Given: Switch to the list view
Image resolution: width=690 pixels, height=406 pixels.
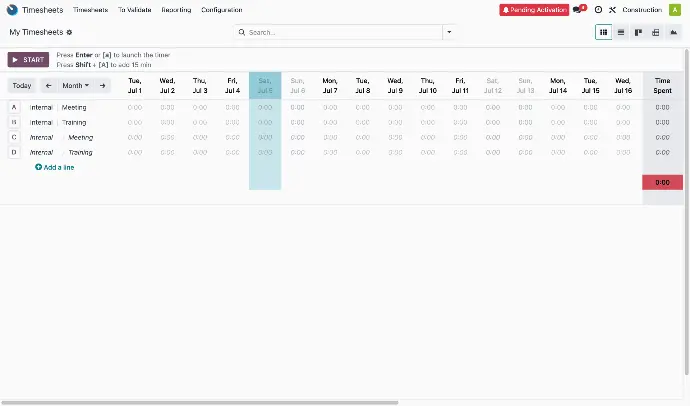Looking at the screenshot, I should pos(621,32).
